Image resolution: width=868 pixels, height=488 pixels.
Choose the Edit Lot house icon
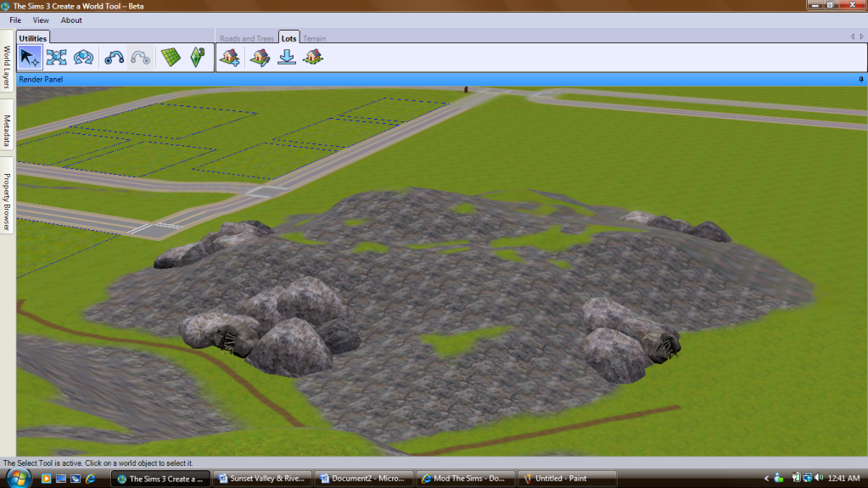260,58
